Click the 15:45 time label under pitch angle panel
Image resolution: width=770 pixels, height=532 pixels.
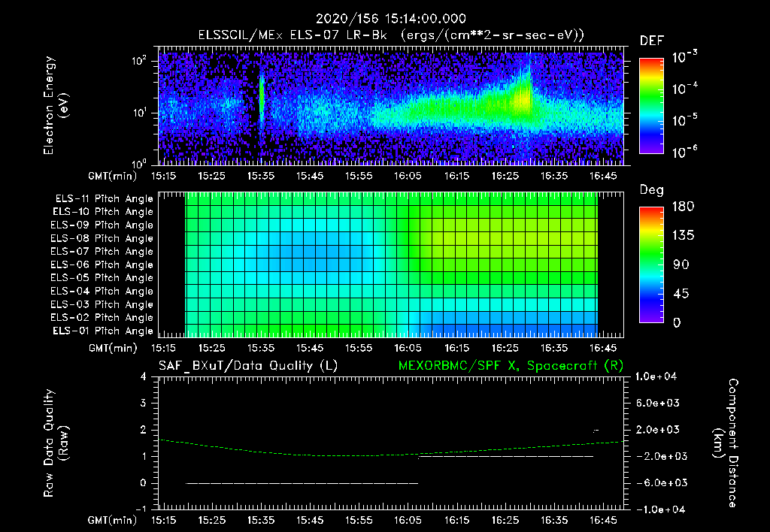[310, 348]
